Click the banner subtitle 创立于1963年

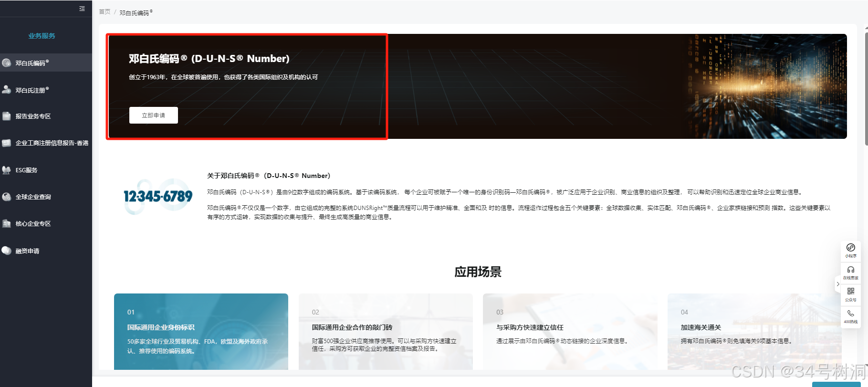223,77
